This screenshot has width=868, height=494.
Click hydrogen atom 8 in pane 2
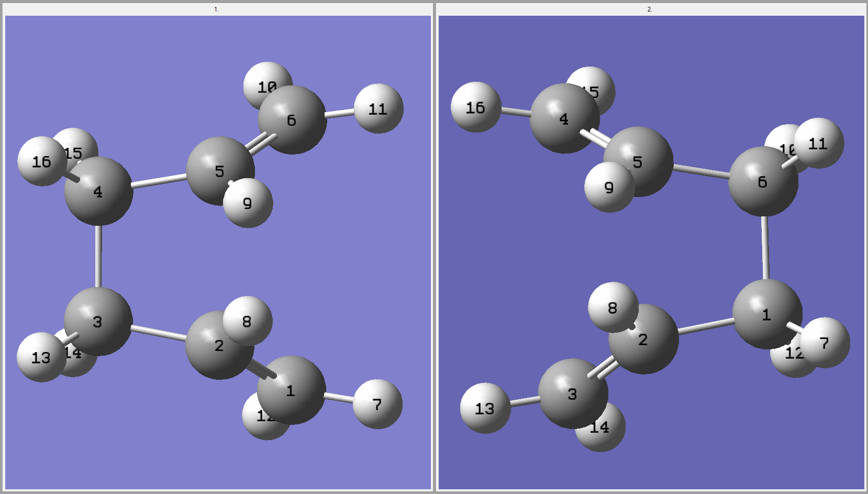(x=612, y=308)
